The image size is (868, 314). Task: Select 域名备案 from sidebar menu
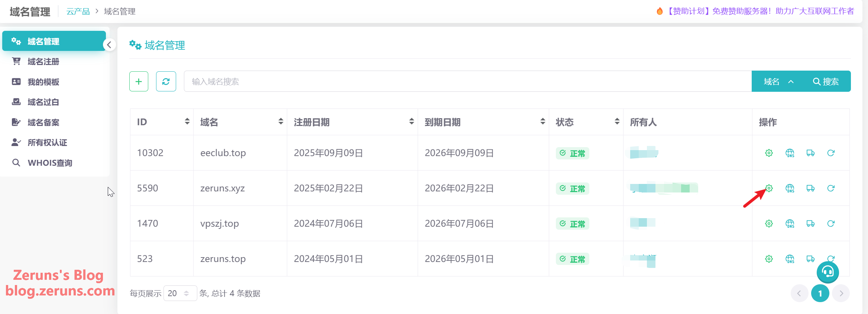click(x=43, y=122)
